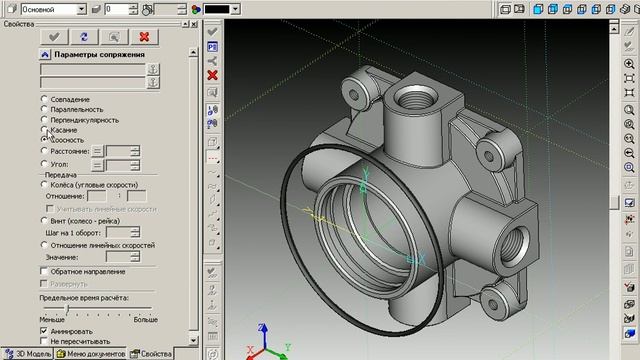Click the second blue cube display icon
640x360 pixels.
[553, 9]
